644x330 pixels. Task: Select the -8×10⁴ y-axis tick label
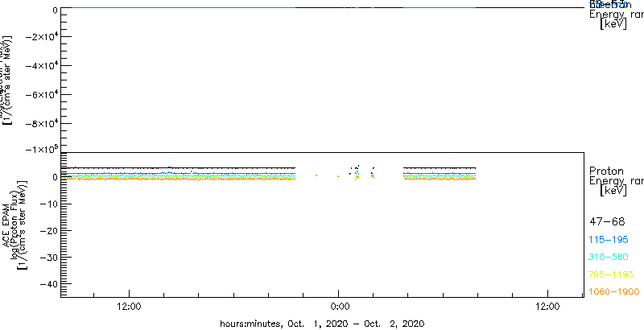(x=41, y=123)
